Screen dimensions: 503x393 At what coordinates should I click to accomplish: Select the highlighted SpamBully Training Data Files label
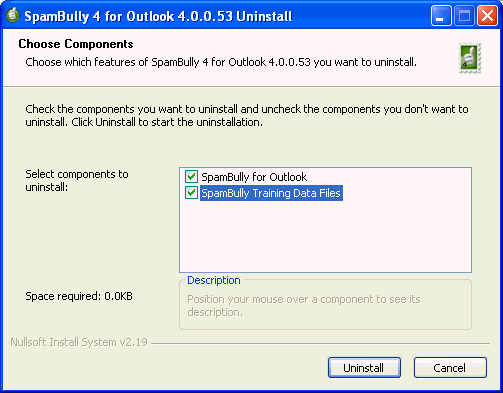[271, 193]
